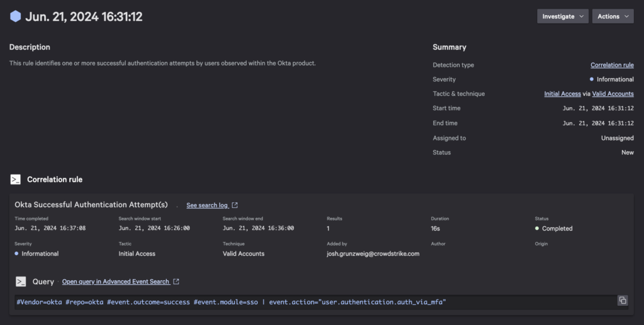Image resolution: width=644 pixels, height=325 pixels.
Task: Click the Duration value 16s
Action: (x=435, y=229)
